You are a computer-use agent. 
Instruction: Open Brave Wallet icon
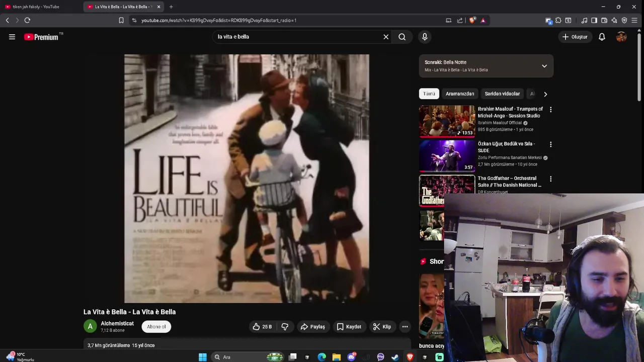(x=604, y=21)
